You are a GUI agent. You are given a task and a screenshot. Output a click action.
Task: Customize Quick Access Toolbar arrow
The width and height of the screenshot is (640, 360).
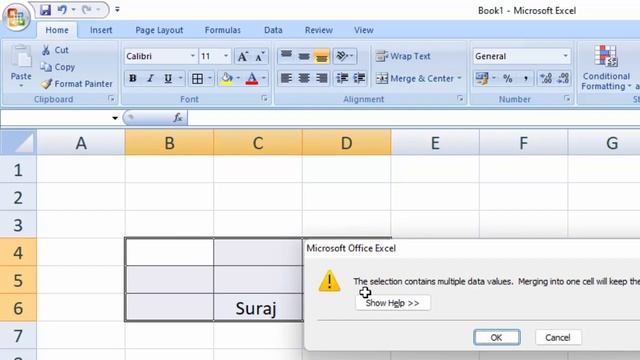pyautogui.click(x=117, y=9)
